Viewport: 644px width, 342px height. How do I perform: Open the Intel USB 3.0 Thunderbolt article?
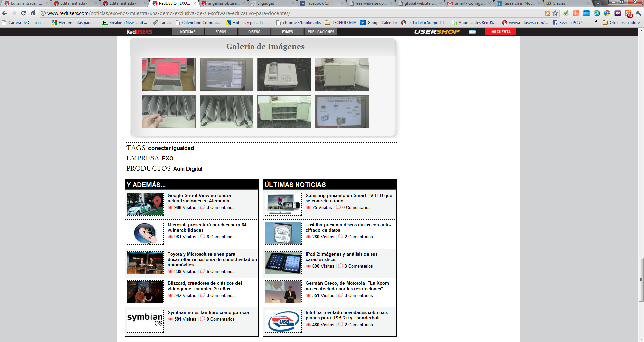click(x=347, y=315)
